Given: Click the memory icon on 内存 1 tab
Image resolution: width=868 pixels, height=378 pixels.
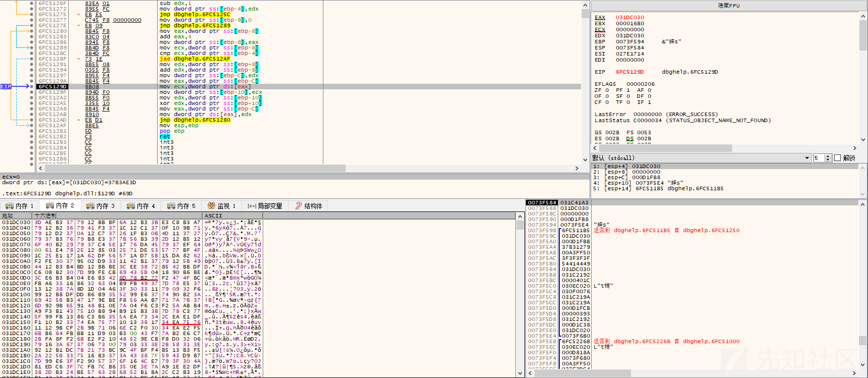Looking at the screenshot, I should (x=9, y=206).
